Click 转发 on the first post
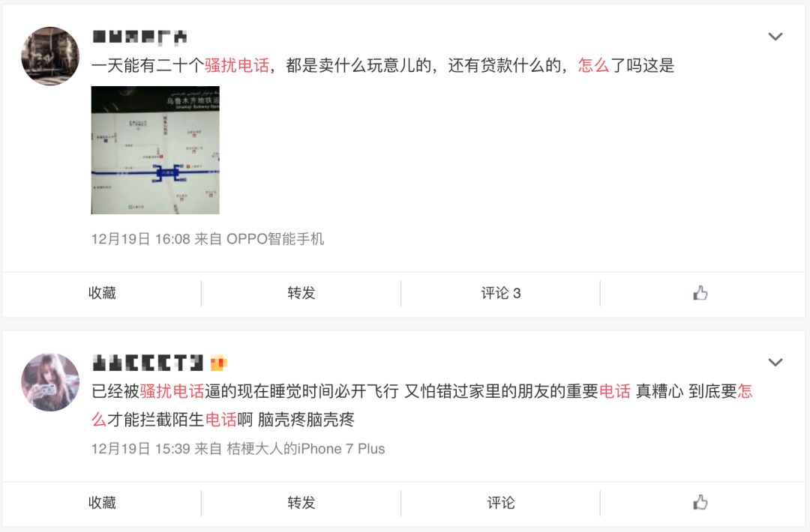 tap(301, 293)
